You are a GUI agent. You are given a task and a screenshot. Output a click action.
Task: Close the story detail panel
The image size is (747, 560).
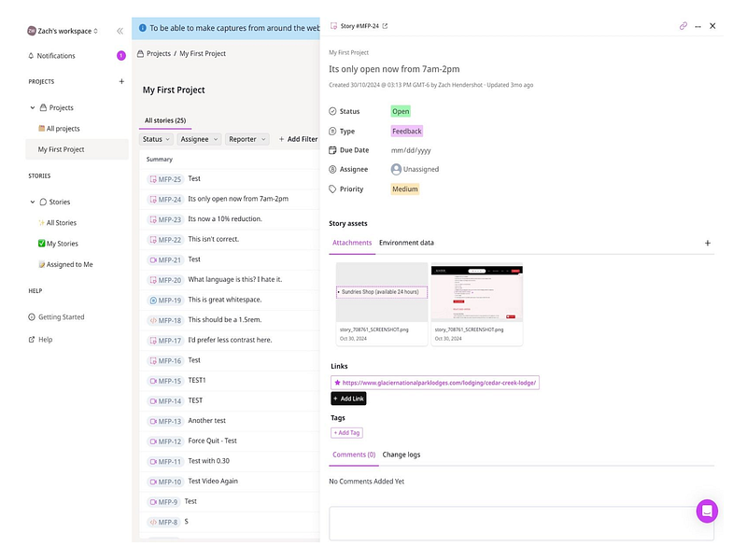[712, 26]
